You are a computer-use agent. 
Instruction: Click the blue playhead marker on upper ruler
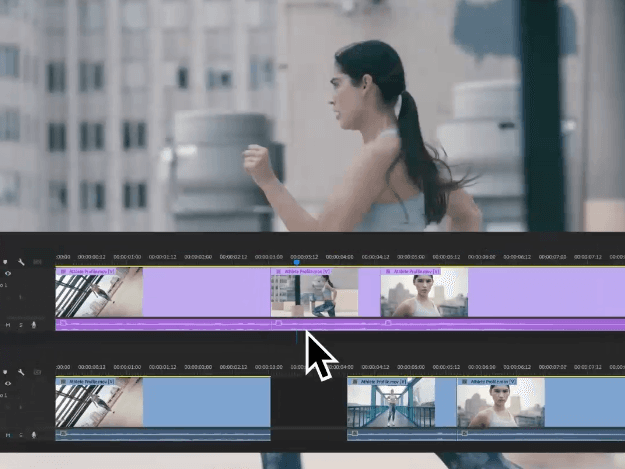tap(296, 263)
